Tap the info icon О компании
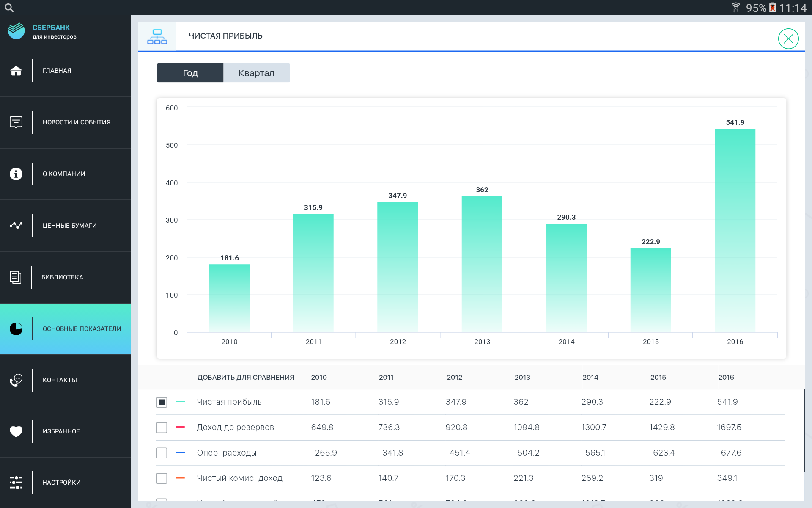 [16, 174]
